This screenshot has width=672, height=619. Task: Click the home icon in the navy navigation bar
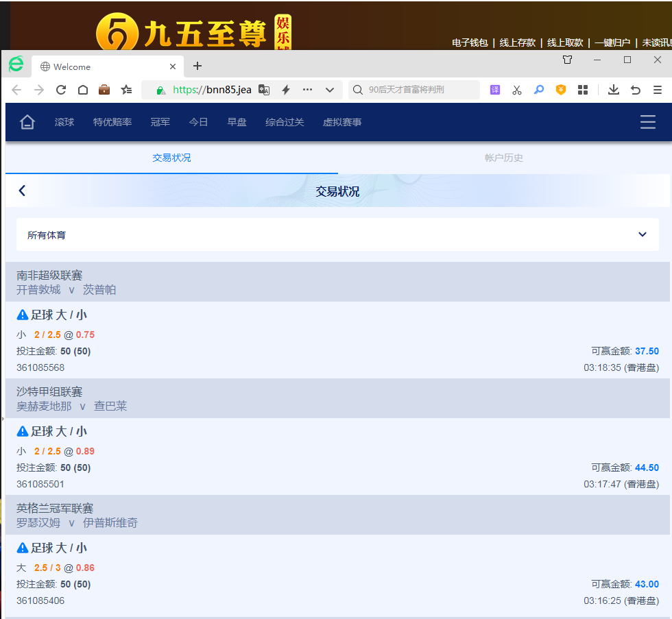(x=27, y=122)
